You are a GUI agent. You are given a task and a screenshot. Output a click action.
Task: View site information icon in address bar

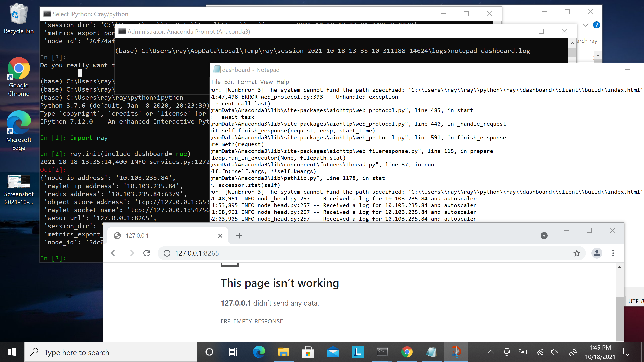(x=167, y=253)
